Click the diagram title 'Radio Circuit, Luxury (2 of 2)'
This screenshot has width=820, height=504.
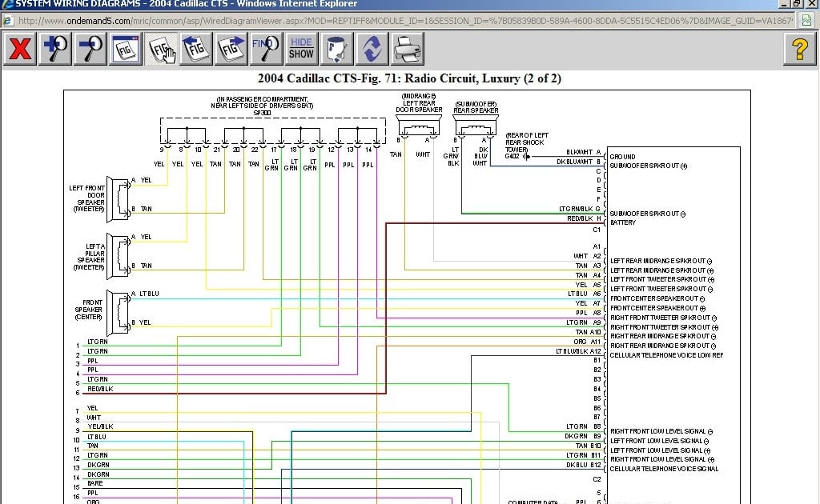pos(483,78)
